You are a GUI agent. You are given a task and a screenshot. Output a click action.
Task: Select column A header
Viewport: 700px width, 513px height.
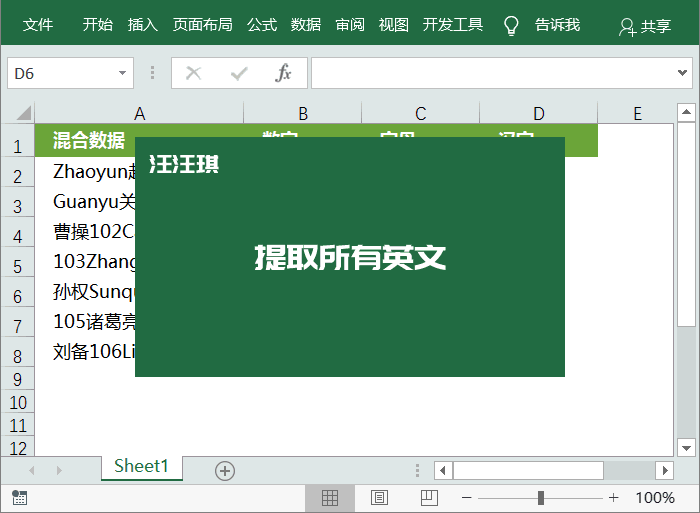pyautogui.click(x=139, y=113)
